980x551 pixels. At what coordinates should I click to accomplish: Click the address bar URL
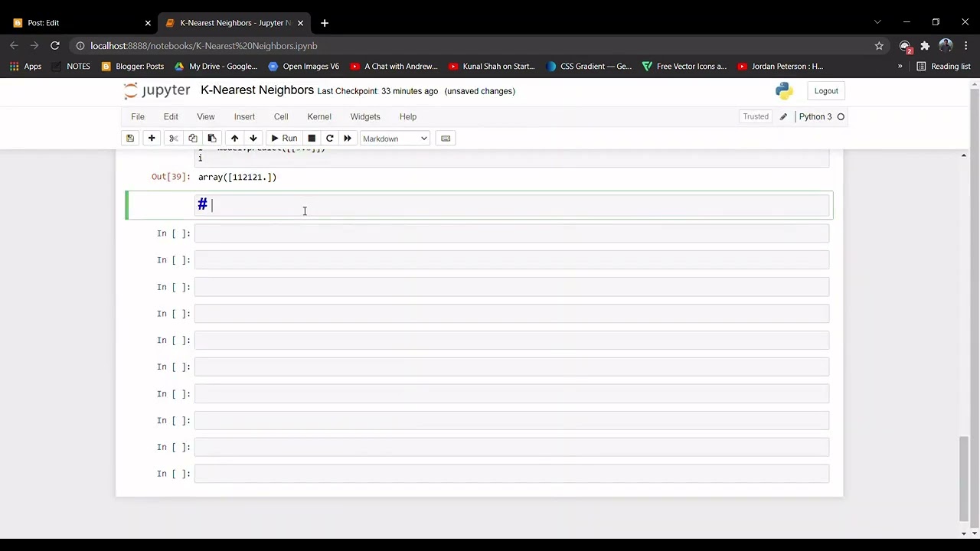pyautogui.click(x=204, y=46)
